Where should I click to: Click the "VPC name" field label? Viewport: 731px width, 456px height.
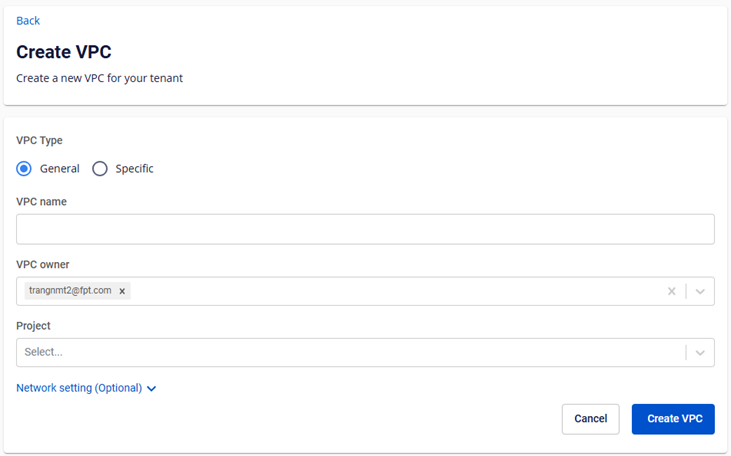pos(41,202)
